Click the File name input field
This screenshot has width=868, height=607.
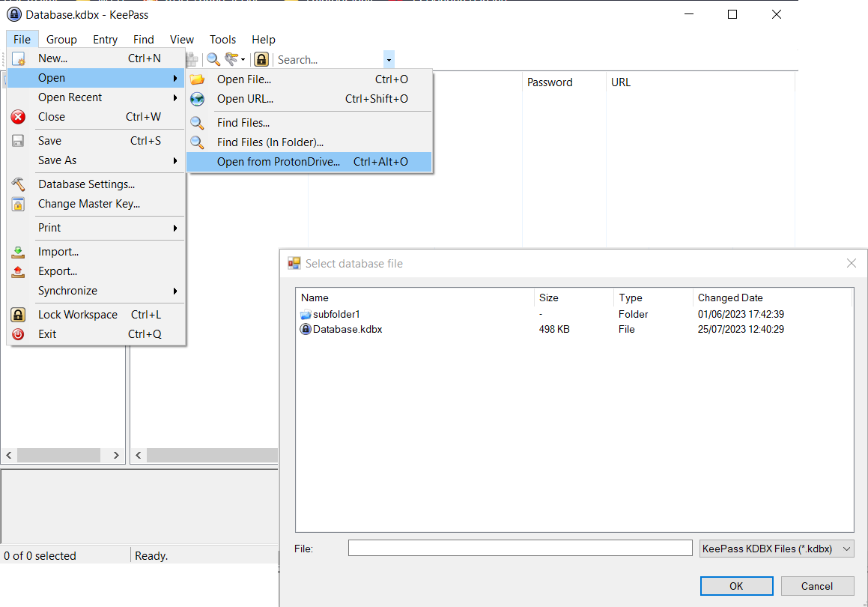pos(520,548)
